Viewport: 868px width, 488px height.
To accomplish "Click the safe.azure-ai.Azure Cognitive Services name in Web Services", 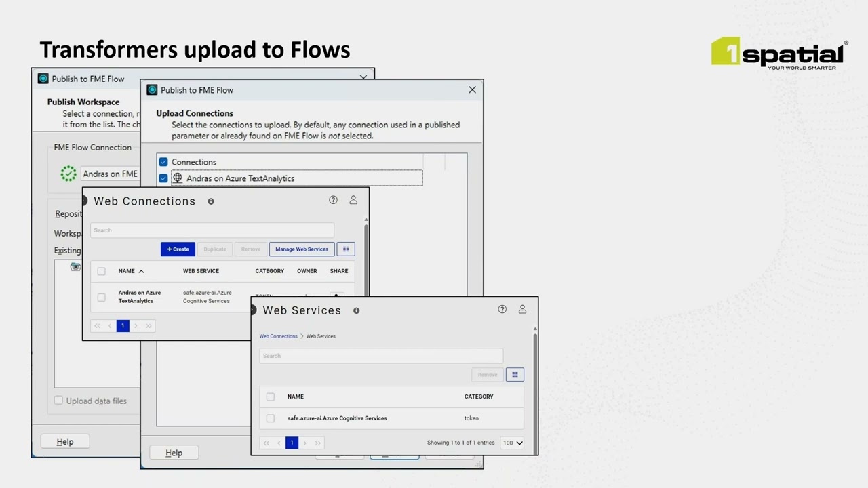I will 337,418.
